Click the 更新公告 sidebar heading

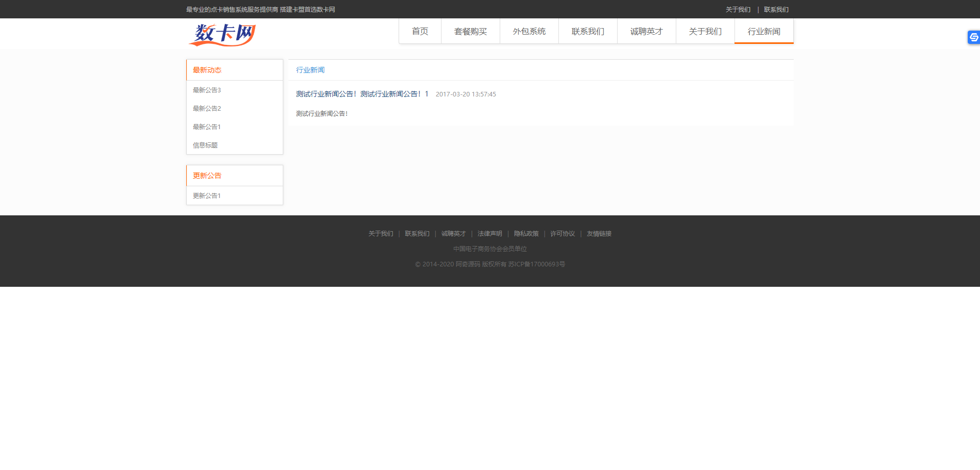coord(207,176)
